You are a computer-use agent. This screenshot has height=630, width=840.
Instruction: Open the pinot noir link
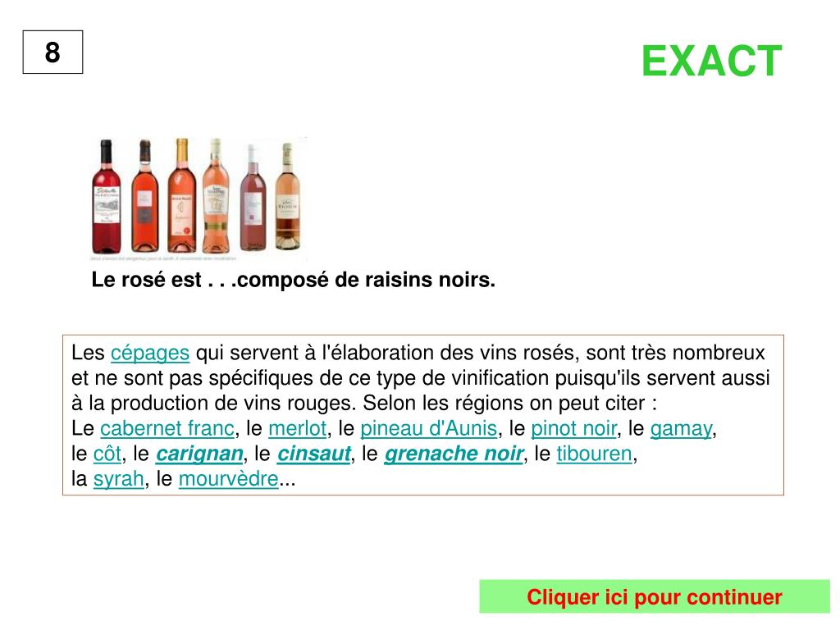pyautogui.click(x=573, y=428)
